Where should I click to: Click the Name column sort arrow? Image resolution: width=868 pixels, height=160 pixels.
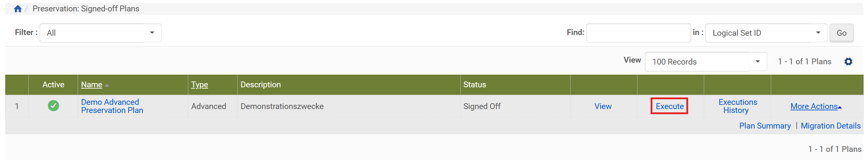tap(107, 85)
